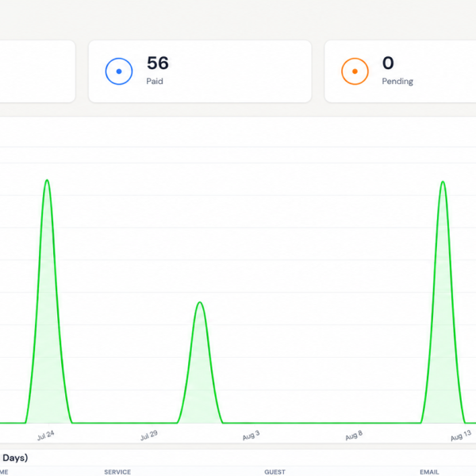Image resolution: width=476 pixels, height=476 pixels.
Task: Select the 56 Paid count
Action: pyautogui.click(x=158, y=63)
